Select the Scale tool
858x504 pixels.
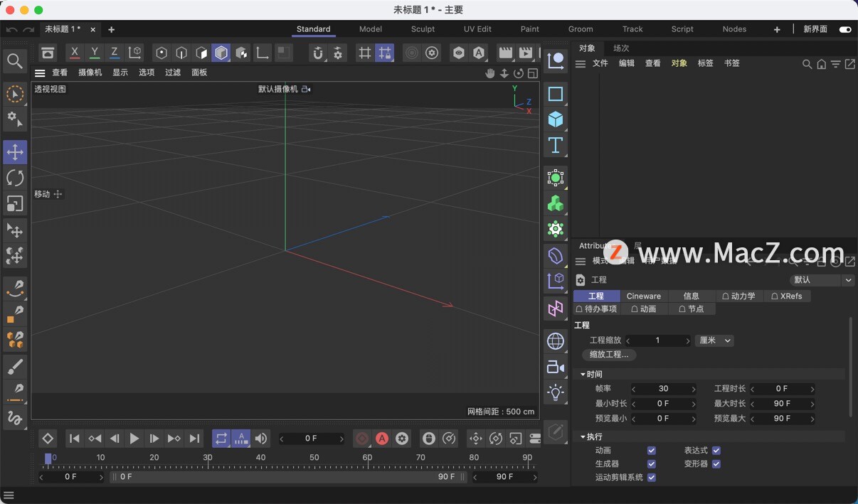point(15,203)
